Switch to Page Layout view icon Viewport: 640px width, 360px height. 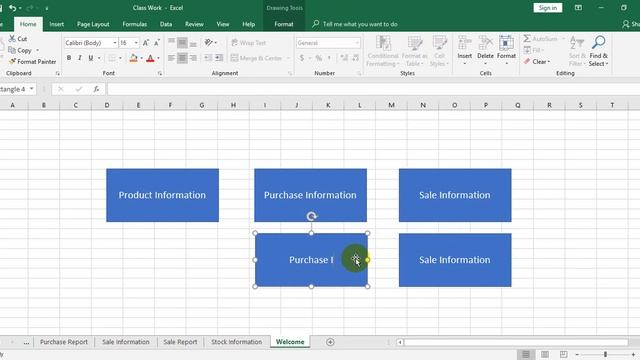coord(544,354)
